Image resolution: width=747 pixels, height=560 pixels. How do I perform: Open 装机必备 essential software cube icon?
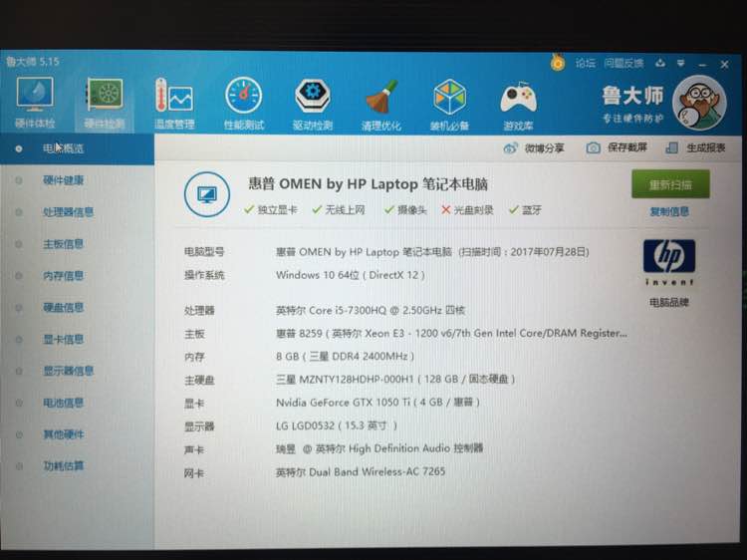tap(449, 105)
